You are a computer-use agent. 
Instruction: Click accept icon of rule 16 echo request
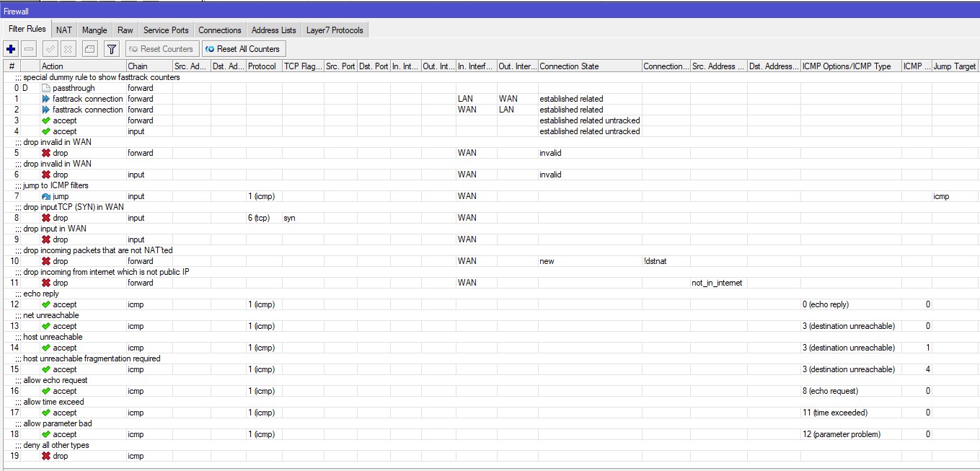click(46, 391)
